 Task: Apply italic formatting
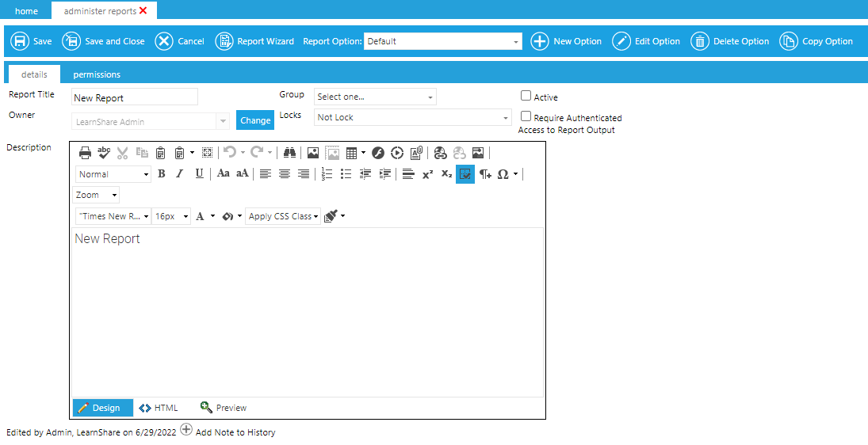(180, 174)
